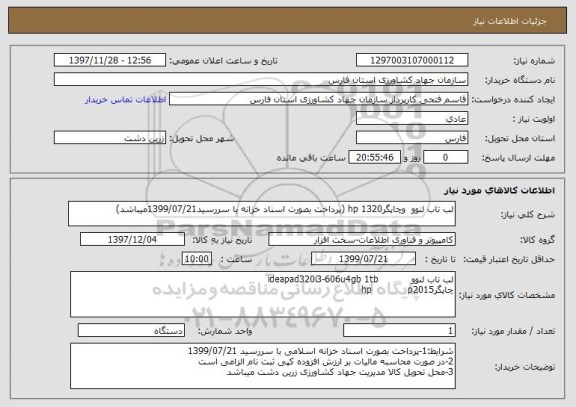Click the general description text box
Image resolution: width=576 pixels, height=407 pixels.
(262, 213)
